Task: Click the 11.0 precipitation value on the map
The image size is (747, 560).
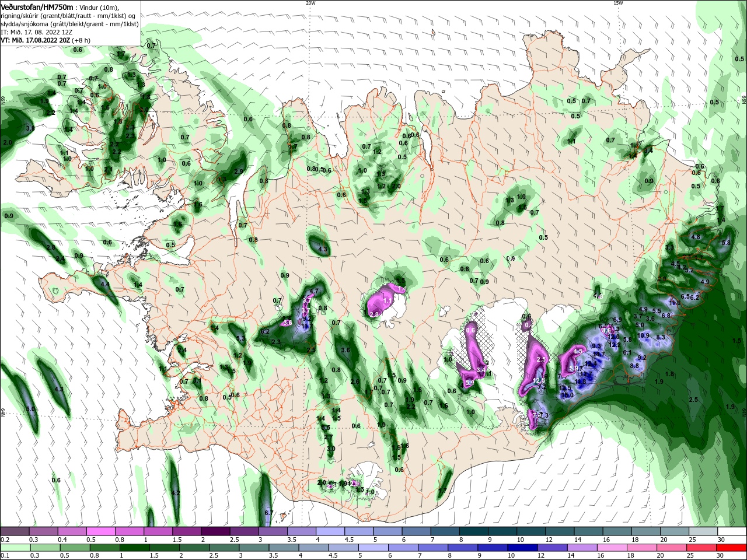Action: (675, 303)
